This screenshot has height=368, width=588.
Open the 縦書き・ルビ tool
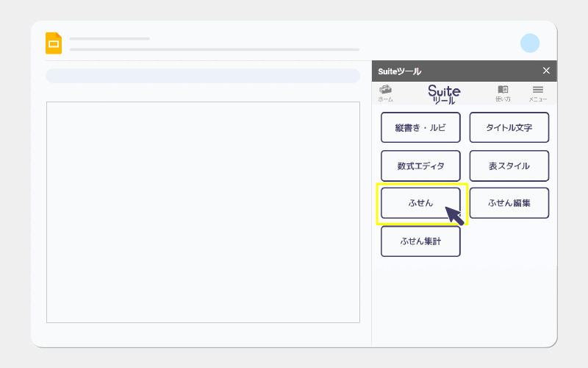[420, 127]
